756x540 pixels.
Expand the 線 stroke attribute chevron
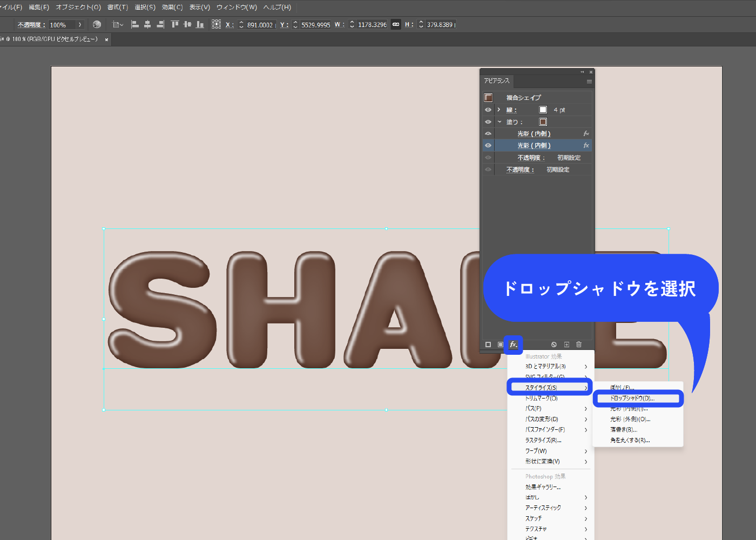click(499, 110)
